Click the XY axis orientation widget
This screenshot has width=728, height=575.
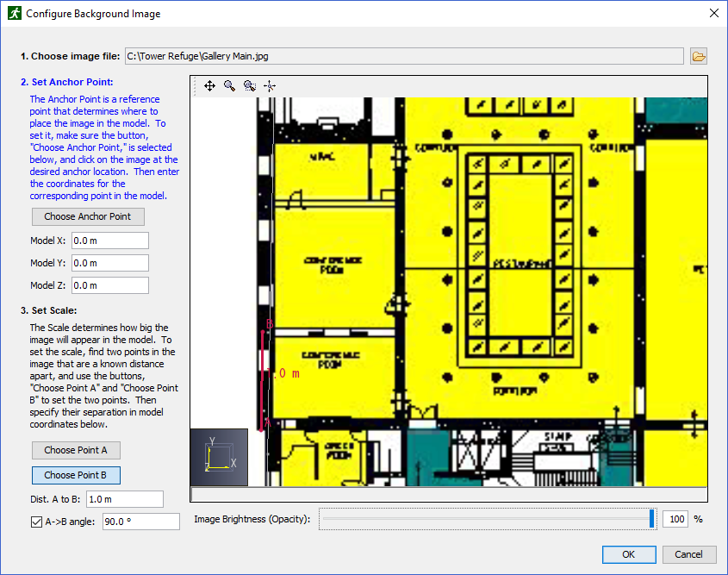point(219,458)
